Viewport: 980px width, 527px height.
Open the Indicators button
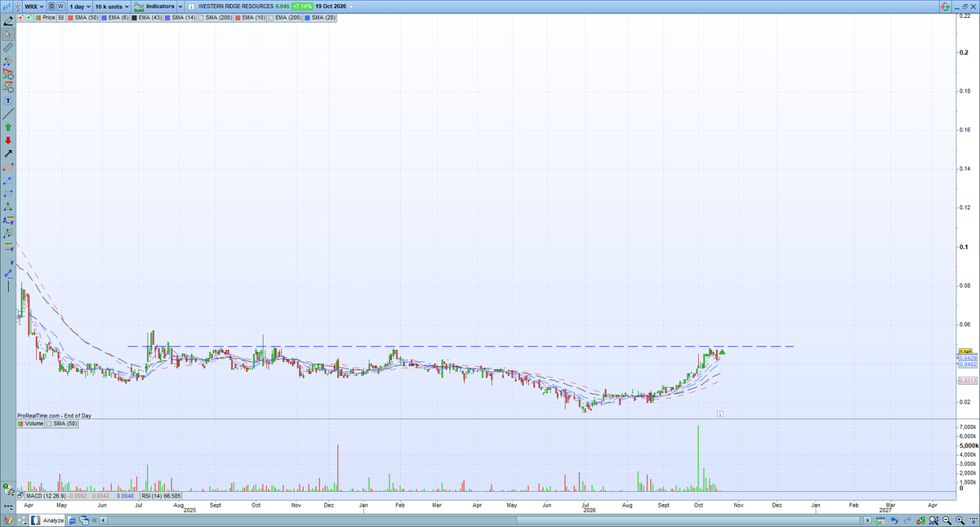coord(155,7)
